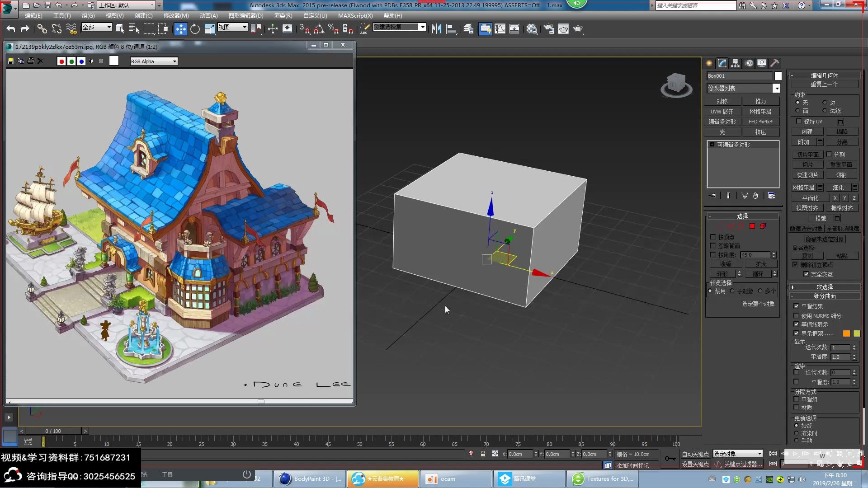Collapse the 细分曲面 rollout
Viewport: 868px width, 488px height.
(825, 296)
